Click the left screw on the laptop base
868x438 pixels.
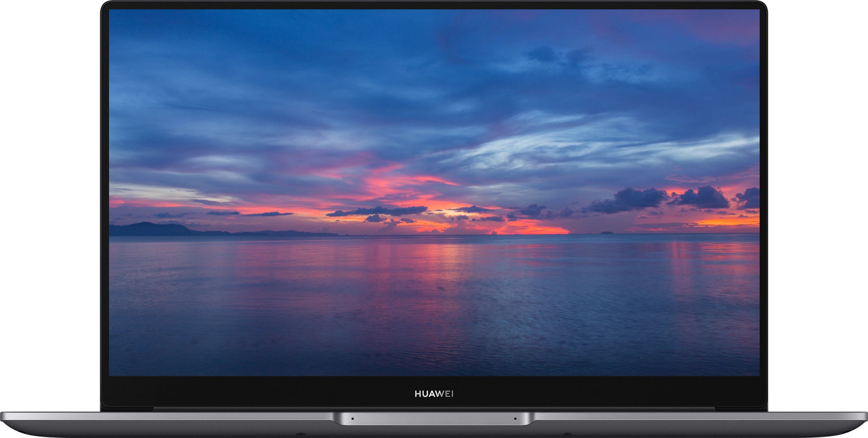tap(300, 434)
